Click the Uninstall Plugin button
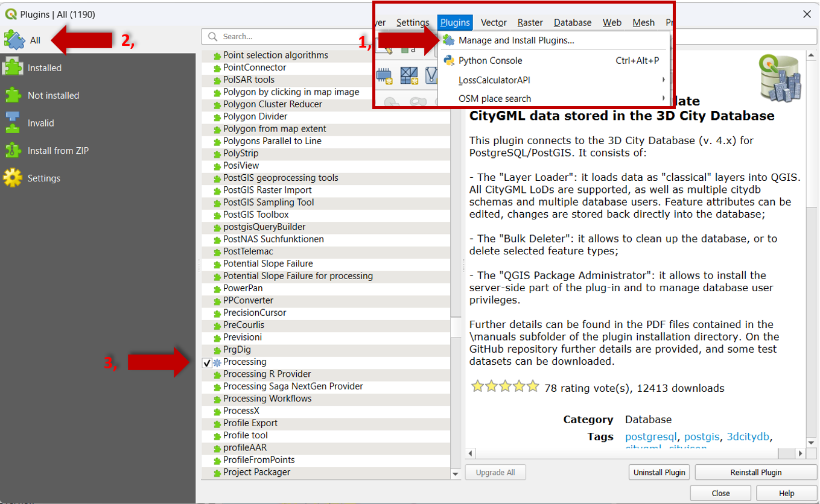The image size is (820, 504). [x=659, y=473]
